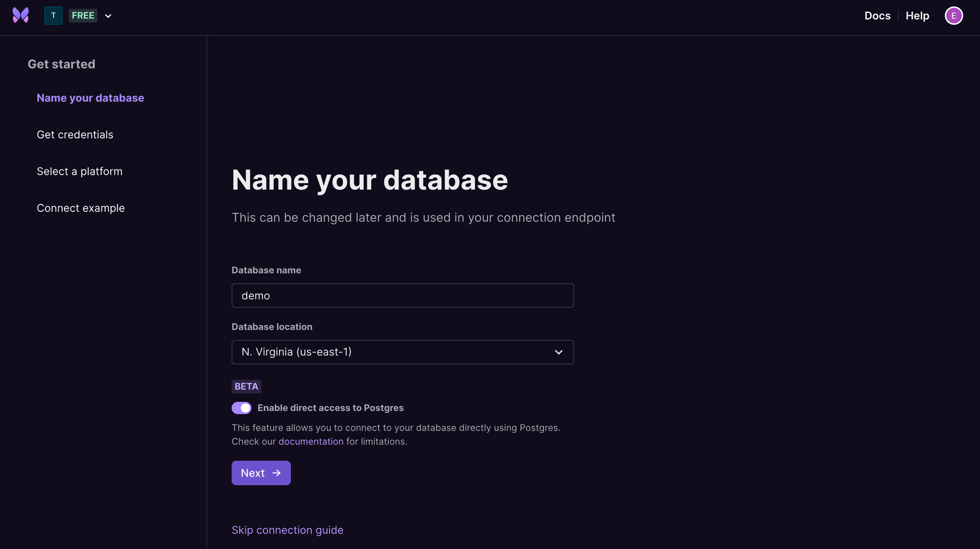Screen dimensions: 980x549
Task: Open the profile avatar menu
Action: click(954, 15)
